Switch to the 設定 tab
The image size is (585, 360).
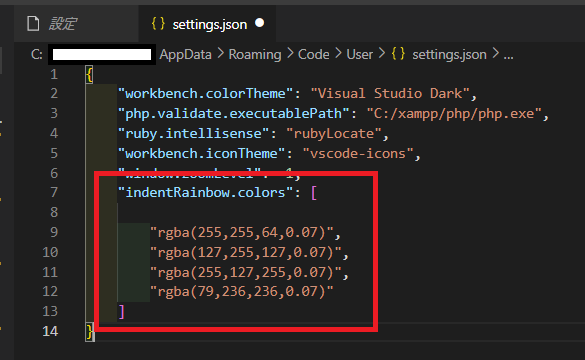tap(76, 24)
